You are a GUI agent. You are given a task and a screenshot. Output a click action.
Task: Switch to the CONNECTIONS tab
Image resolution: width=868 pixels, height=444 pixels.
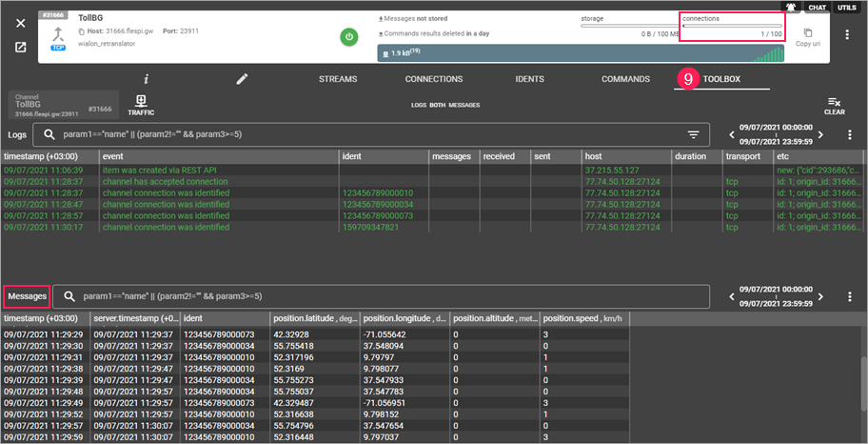click(433, 79)
